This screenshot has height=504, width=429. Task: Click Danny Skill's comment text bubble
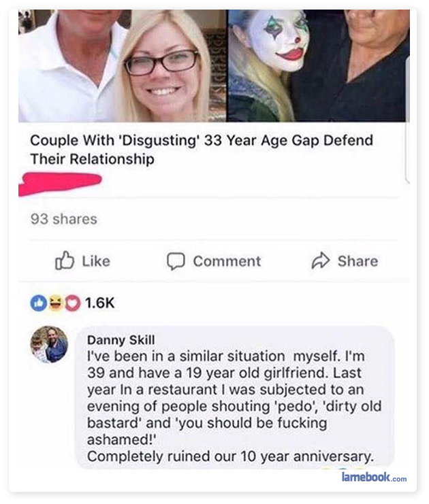[235, 397]
